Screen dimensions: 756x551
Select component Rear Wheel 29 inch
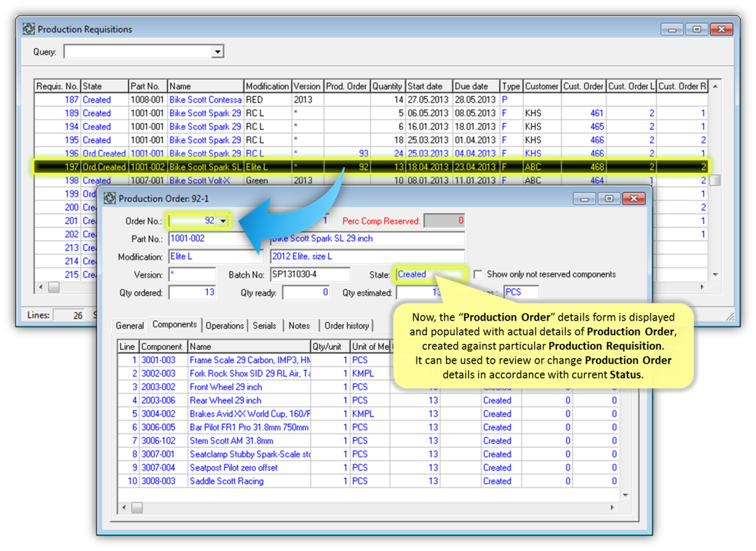pos(368,401)
